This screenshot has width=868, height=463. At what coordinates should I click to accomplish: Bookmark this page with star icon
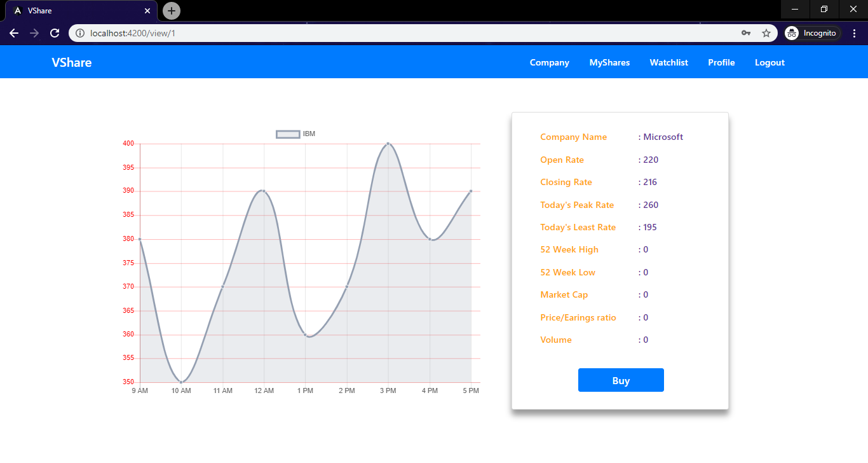766,33
